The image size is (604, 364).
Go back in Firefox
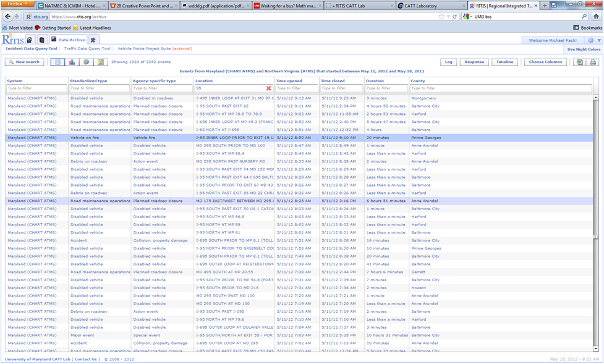click(x=7, y=17)
